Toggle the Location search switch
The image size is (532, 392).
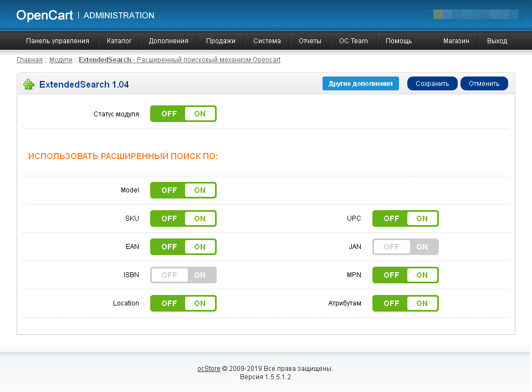[x=183, y=303]
